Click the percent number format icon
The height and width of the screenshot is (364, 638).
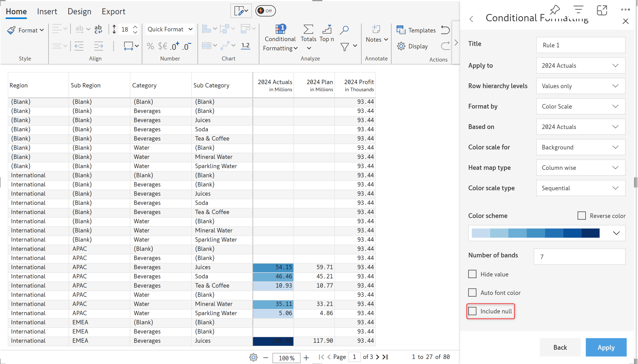point(150,46)
